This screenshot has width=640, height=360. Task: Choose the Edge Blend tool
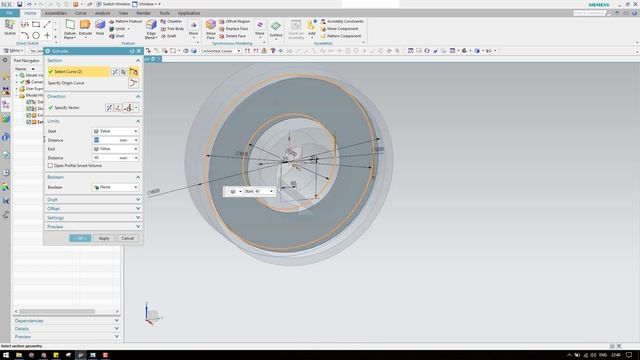(x=151, y=29)
